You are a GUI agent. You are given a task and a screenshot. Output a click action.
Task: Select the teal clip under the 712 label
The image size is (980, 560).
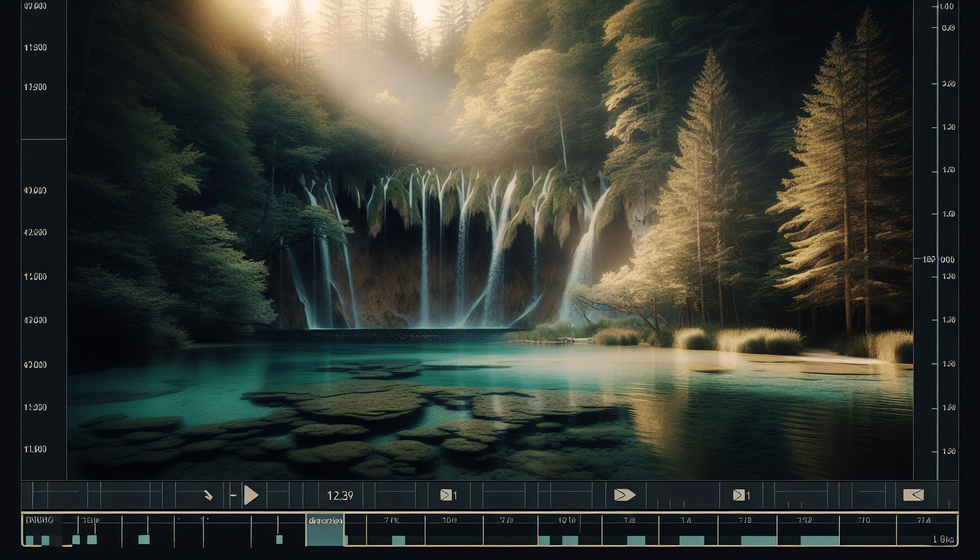click(x=819, y=540)
